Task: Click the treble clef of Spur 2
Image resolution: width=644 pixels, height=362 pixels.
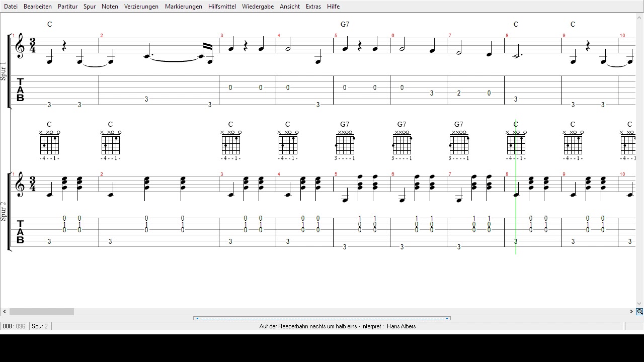Action: (x=20, y=184)
